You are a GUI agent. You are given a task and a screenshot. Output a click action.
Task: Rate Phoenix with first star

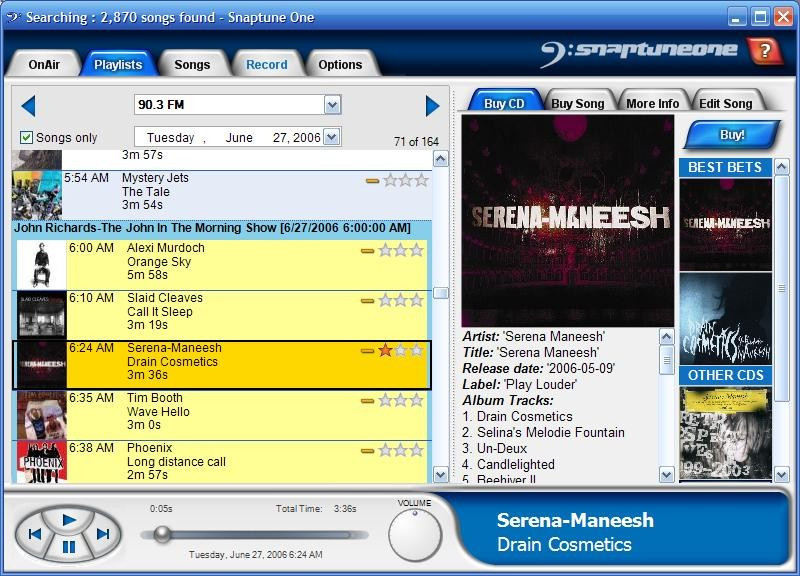(x=385, y=450)
